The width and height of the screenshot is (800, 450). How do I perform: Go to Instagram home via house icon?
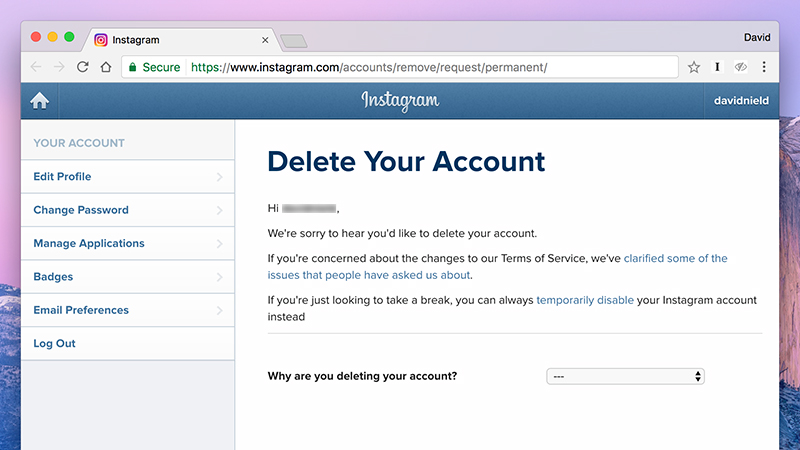pos(39,101)
